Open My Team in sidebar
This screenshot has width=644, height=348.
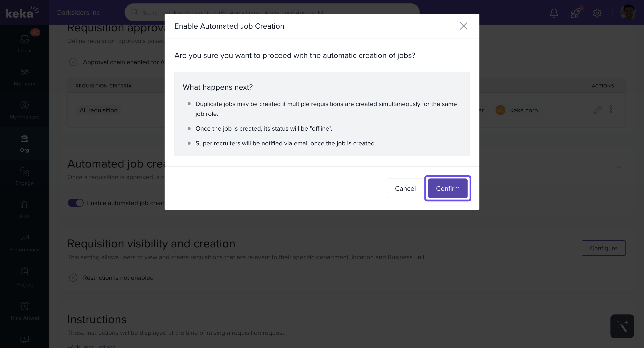[x=25, y=77]
